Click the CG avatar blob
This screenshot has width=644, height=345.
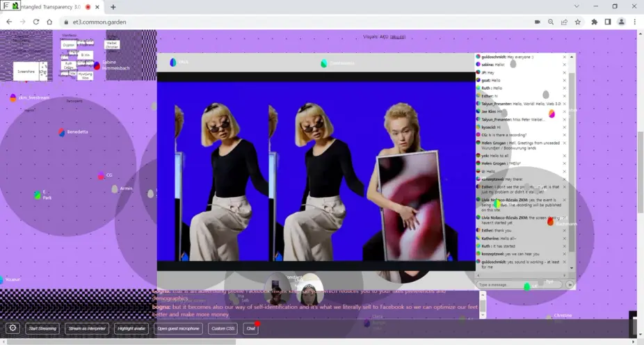click(101, 176)
